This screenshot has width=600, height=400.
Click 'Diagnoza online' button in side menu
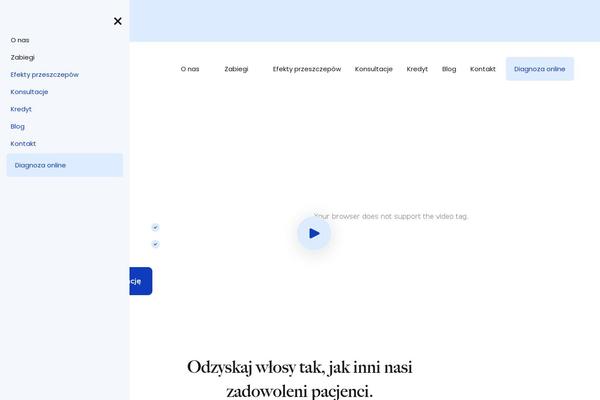pos(65,165)
